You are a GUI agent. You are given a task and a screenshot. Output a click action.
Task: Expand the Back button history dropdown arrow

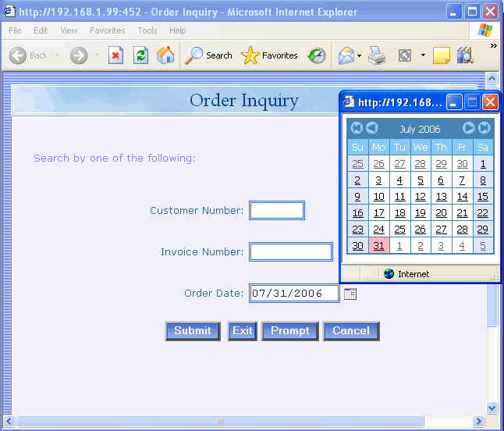pyautogui.click(x=57, y=55)
